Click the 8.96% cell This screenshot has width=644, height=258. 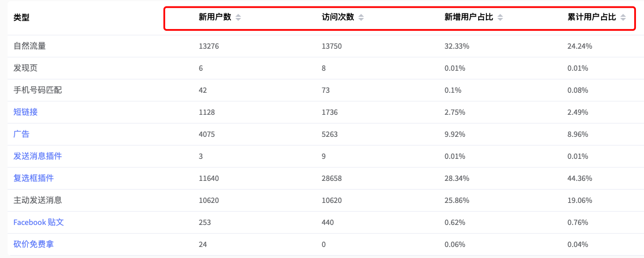[x=578, y=135]
